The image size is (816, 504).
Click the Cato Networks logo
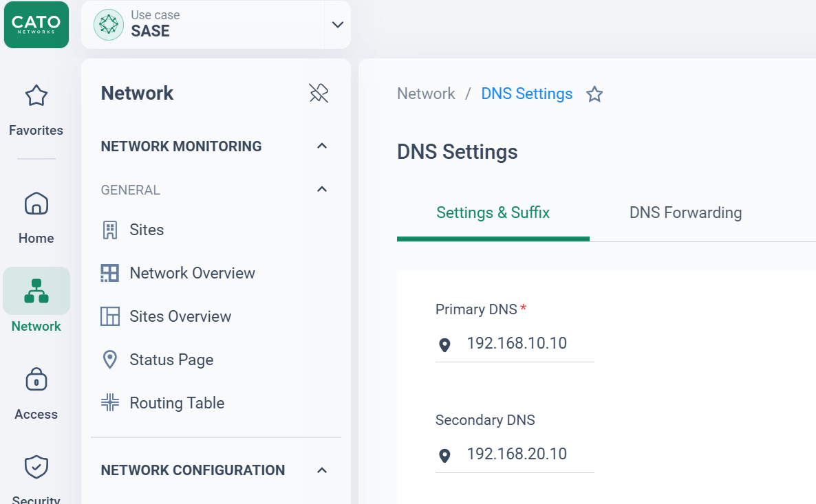click(x=36, y=25)
